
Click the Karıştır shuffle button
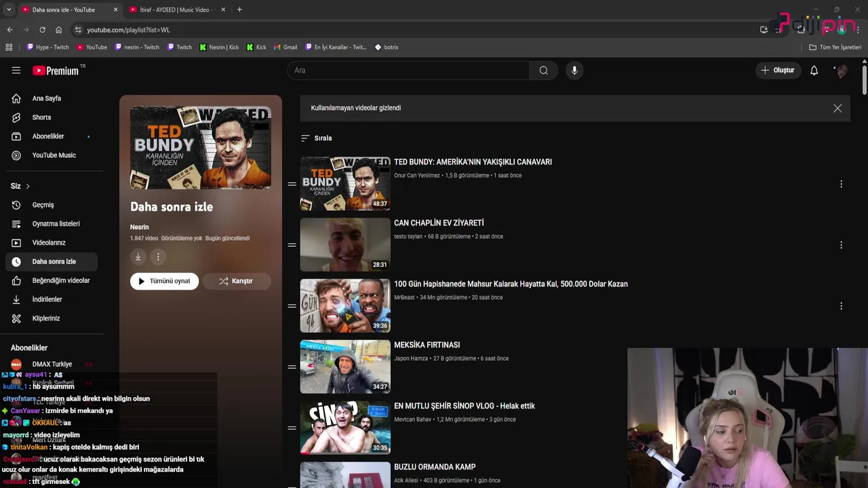[x=236, y=281]
